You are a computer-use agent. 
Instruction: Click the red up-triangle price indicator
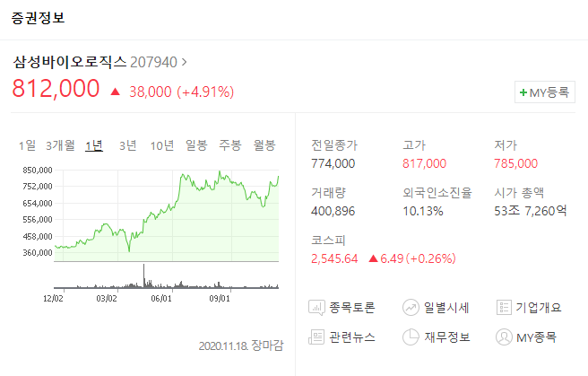pos(116,92)
